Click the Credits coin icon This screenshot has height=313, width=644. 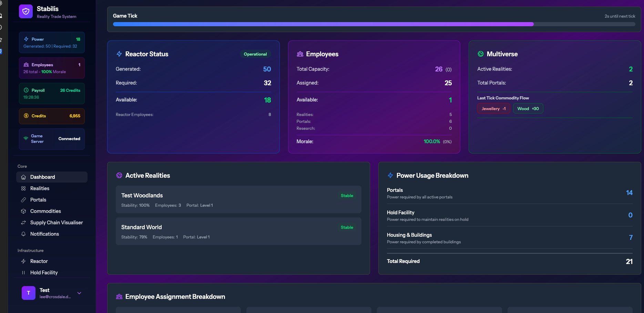[26, 116]
